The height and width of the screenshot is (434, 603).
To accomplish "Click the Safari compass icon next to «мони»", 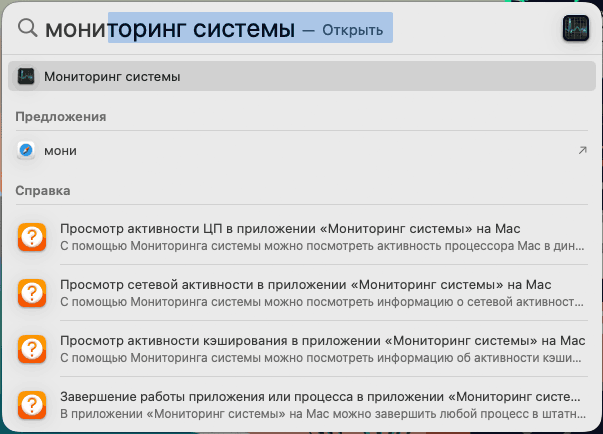I will (26, 150).
